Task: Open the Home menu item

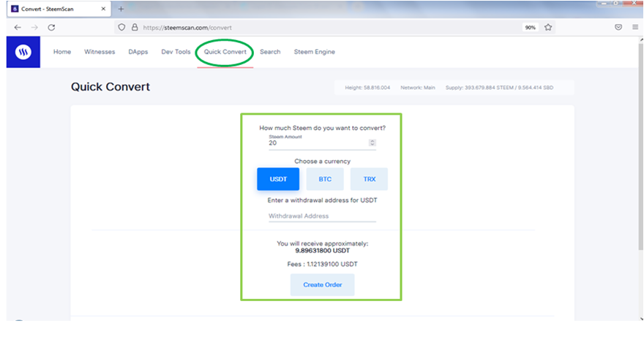Action: [x=62, y=52]
